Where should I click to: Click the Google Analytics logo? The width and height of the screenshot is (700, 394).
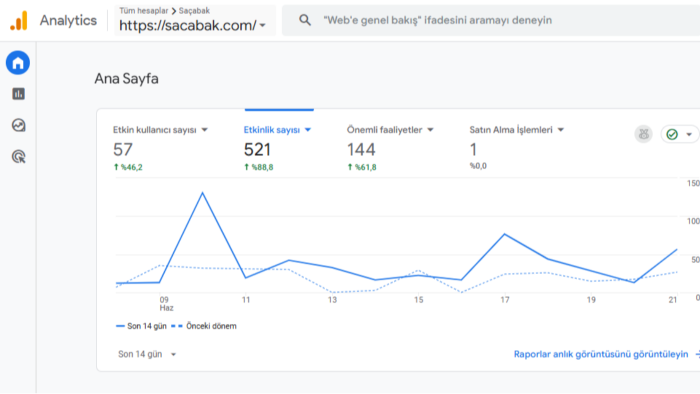click(x=19, y=21)
